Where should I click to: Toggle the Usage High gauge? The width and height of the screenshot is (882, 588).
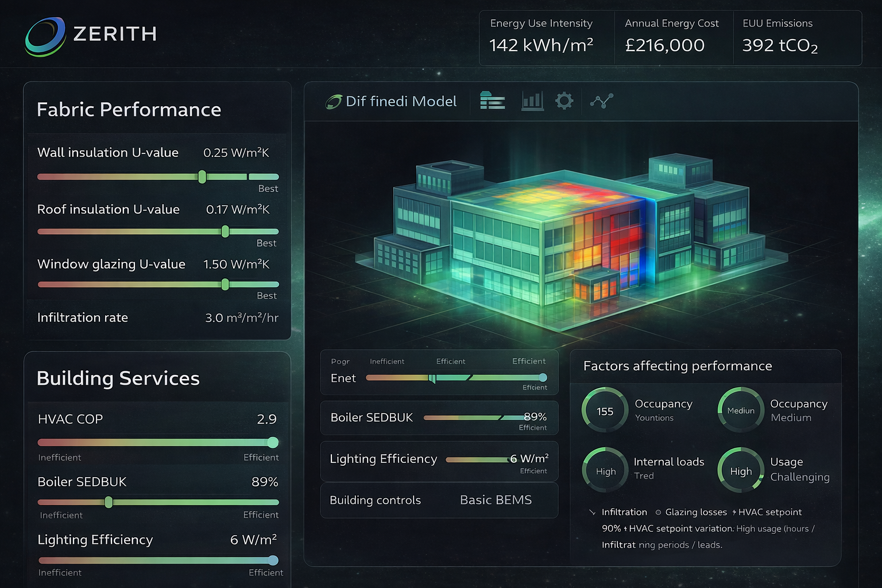(x=741, y=470)
